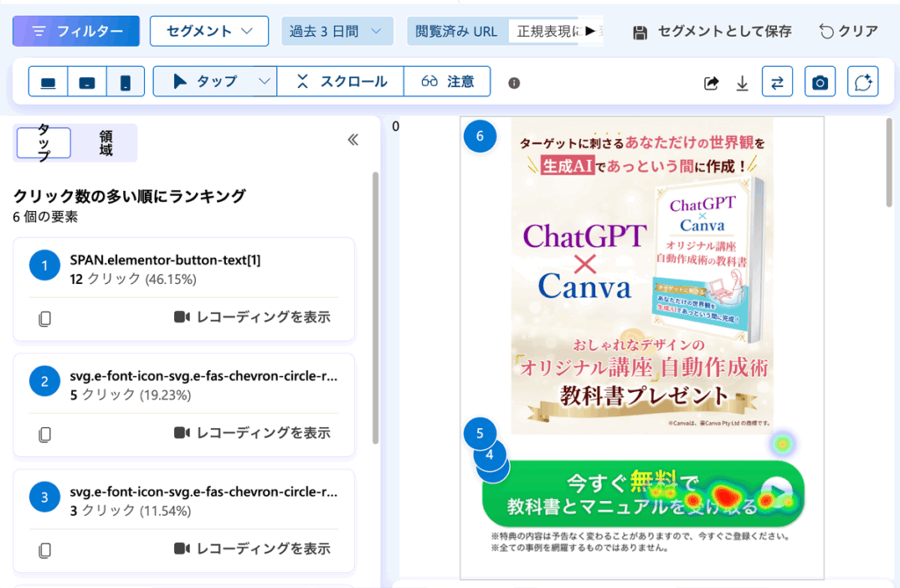This screenshot has height=588, width=900.
Task: Select the tablet device view icon
Action: tap(87, 82)
